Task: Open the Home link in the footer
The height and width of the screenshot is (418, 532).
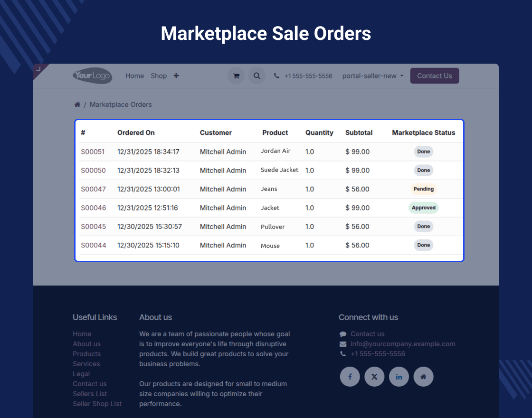Action: [82, 334]
